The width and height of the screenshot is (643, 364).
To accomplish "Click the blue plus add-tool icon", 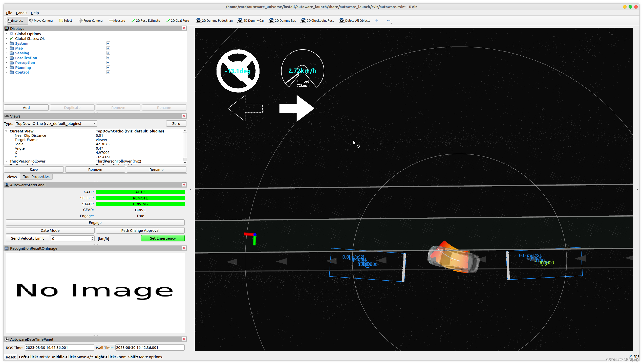I will [x=376, y=20].
